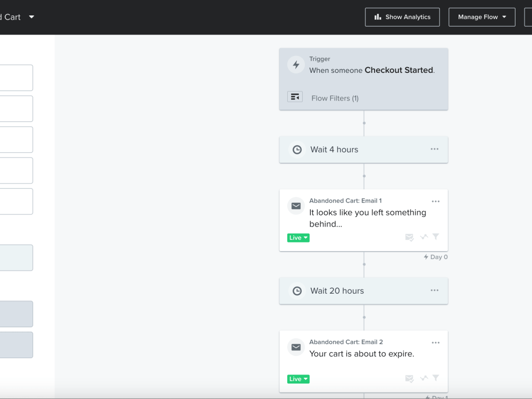This screenshot has width=532, height=399.
Task: Click the email status icon on Email 1 card
Action: [x=409, y=237]
